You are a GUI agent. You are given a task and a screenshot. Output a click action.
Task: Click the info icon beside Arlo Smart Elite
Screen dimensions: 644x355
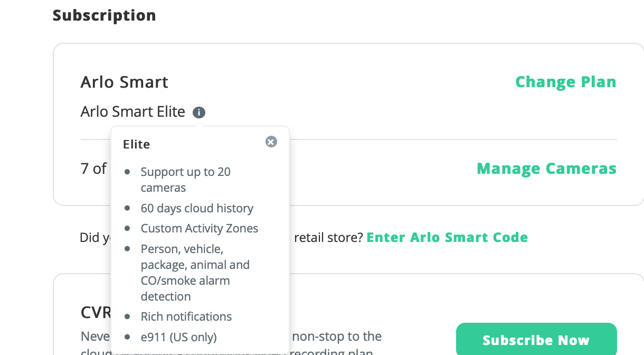click(199, 113)
